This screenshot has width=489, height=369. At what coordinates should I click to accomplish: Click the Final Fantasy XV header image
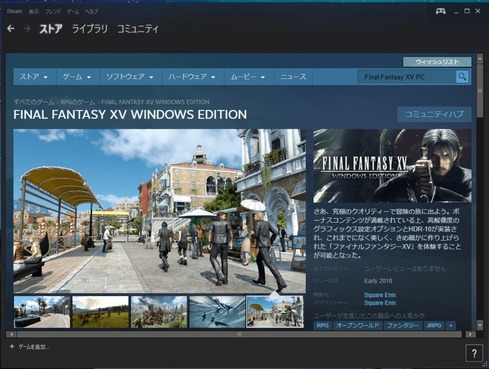coord(392,166)
